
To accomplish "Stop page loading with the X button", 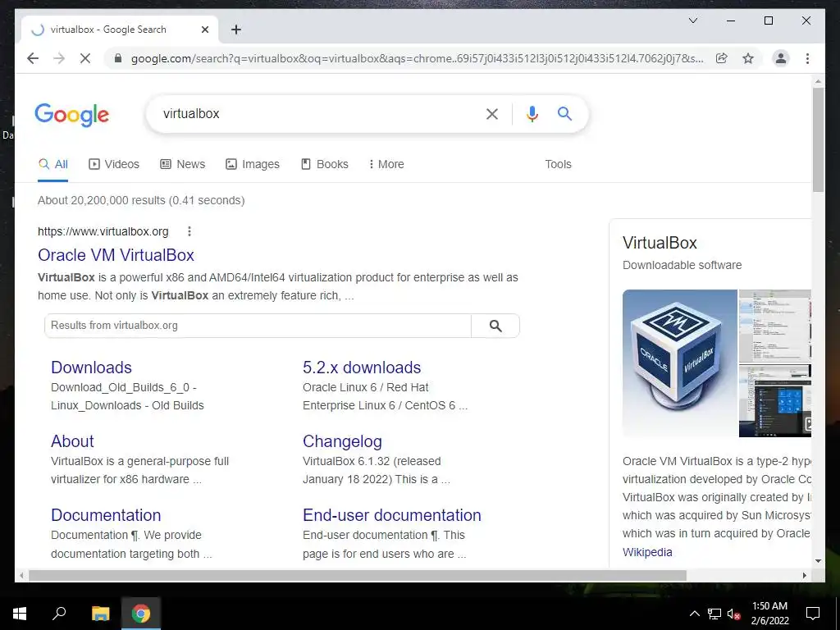I will point(85,58).
